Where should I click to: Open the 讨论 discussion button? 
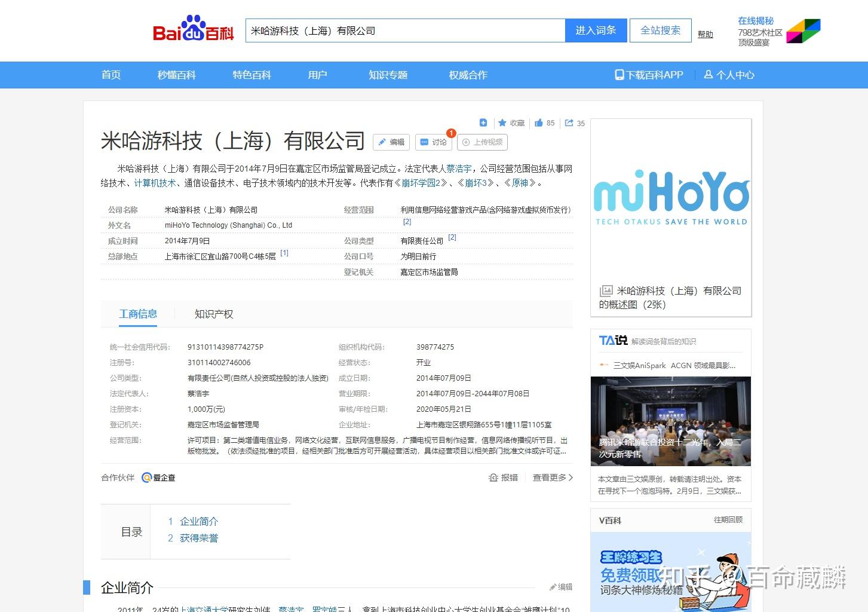tap(434, 142)
